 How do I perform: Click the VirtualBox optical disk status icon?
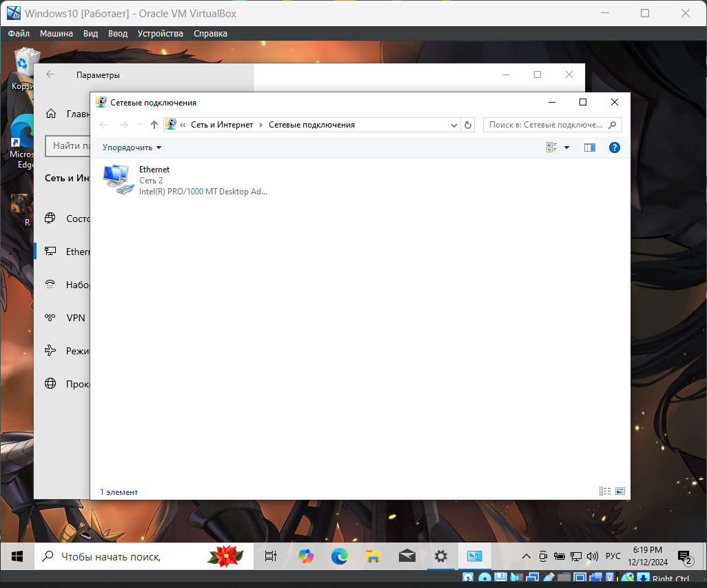coord(485,578)
